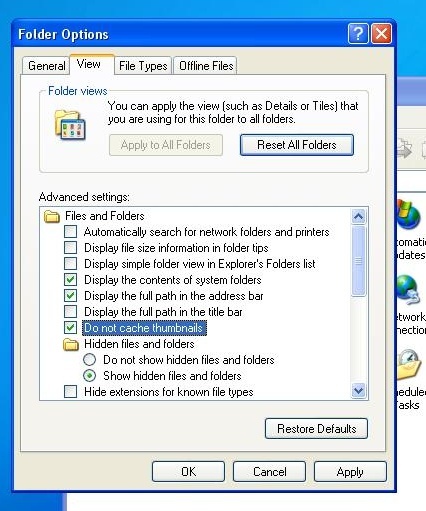Click the Cancel button
The height and width of the screenshot is (511, 426).
tap(269, 471)
